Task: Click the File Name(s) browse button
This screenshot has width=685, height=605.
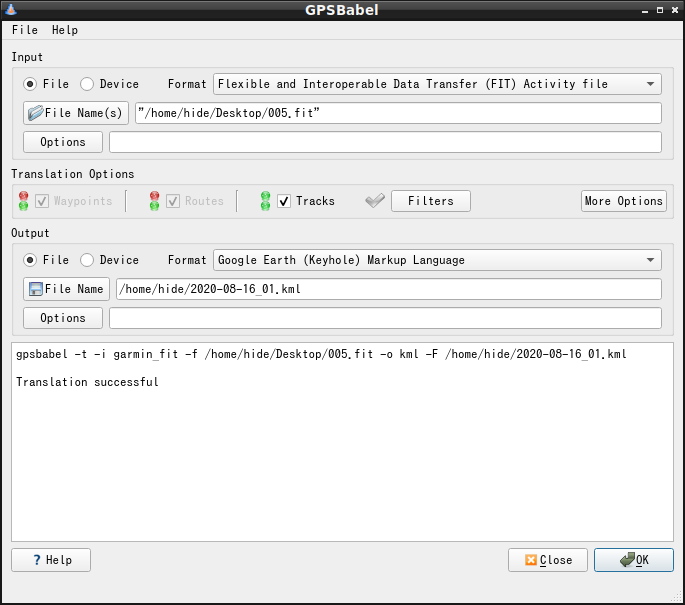Action: click(x=76, y=113)
